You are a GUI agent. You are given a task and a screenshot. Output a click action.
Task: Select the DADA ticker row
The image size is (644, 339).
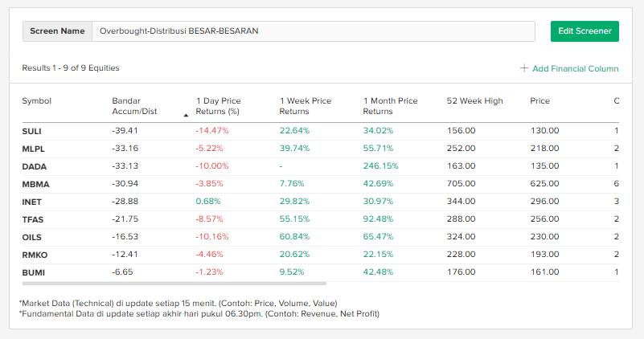(34, 166)
